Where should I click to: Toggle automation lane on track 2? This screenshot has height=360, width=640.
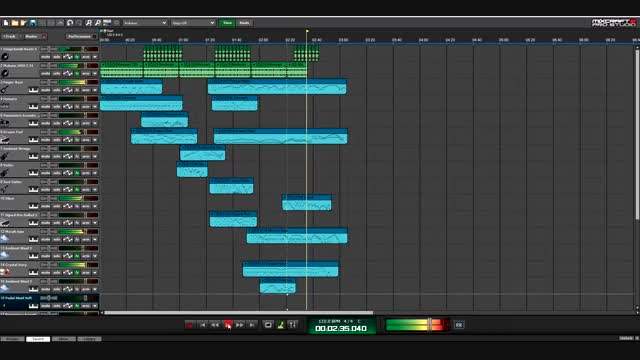67,73
